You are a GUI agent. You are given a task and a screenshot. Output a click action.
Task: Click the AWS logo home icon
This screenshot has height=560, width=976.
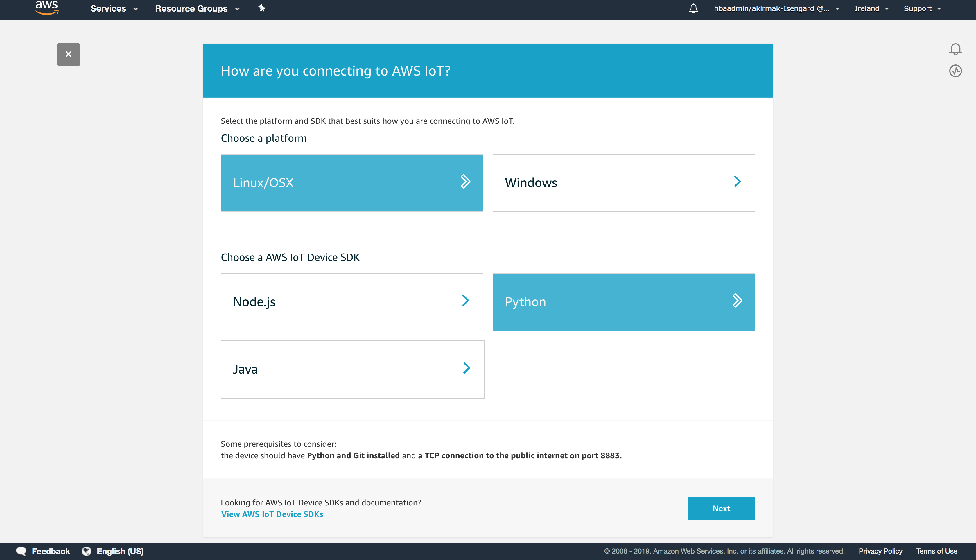coord(47,8)
